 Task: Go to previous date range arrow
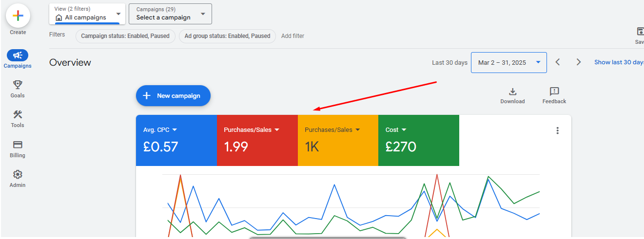[x=558, y=62]
